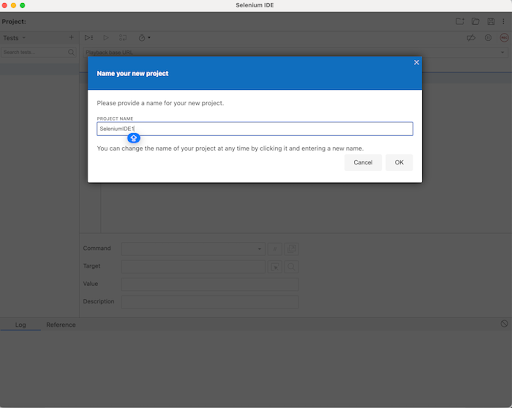This screenshot has width=512, height=408.
Task: Click OK to confirm project name
Action: [x=399, y=162]
